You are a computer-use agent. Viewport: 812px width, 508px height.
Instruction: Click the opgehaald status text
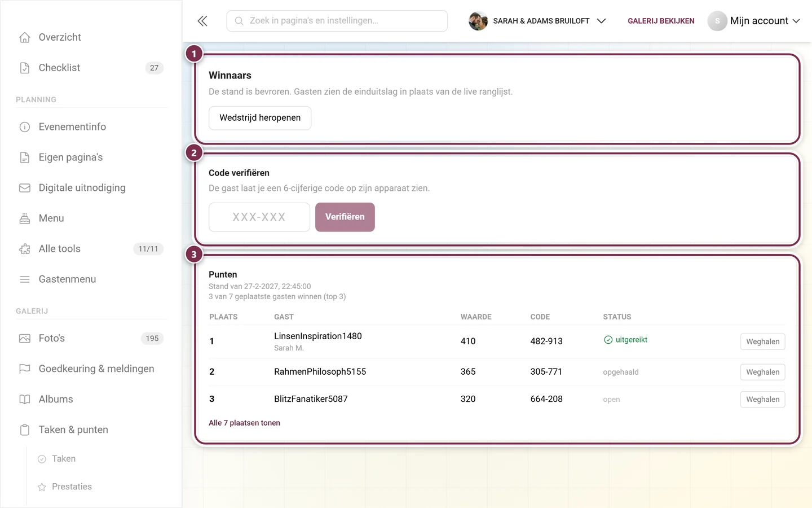click(621, 372)
